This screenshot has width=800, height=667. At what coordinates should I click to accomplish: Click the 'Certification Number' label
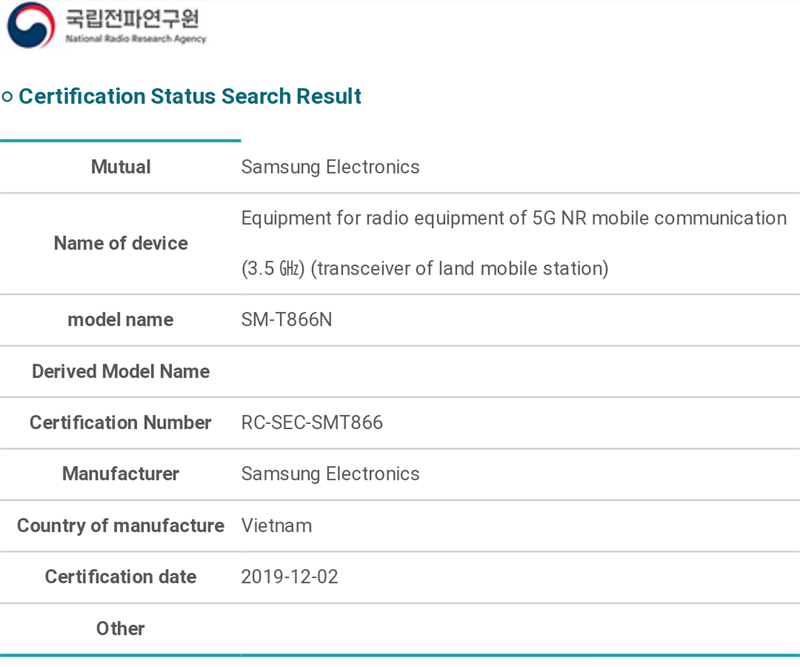(121, 423)
